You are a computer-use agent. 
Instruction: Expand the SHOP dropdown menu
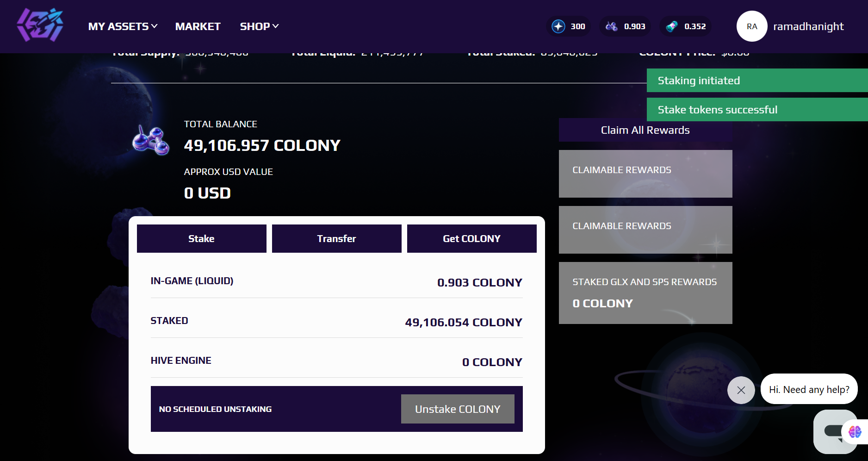pos(259,26)
